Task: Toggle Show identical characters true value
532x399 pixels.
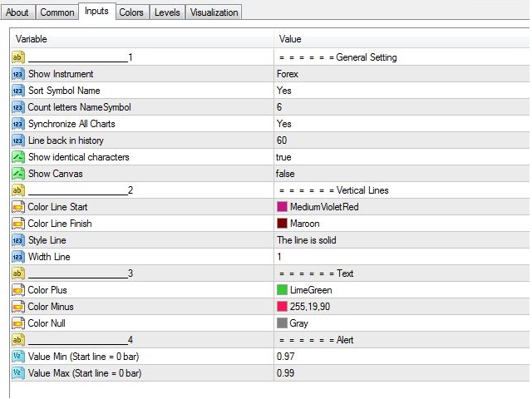Action: point(285,157)
